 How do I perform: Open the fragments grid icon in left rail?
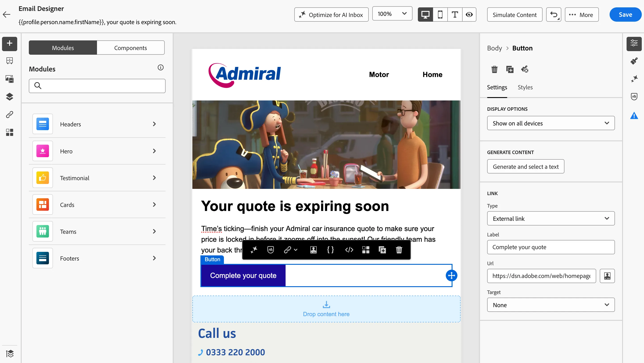pos(10,132)
